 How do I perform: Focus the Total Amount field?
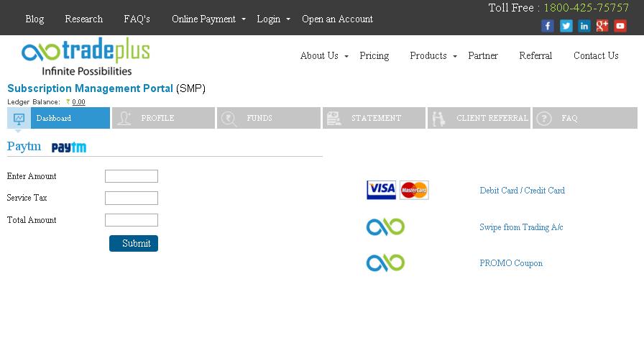point(132,220)
